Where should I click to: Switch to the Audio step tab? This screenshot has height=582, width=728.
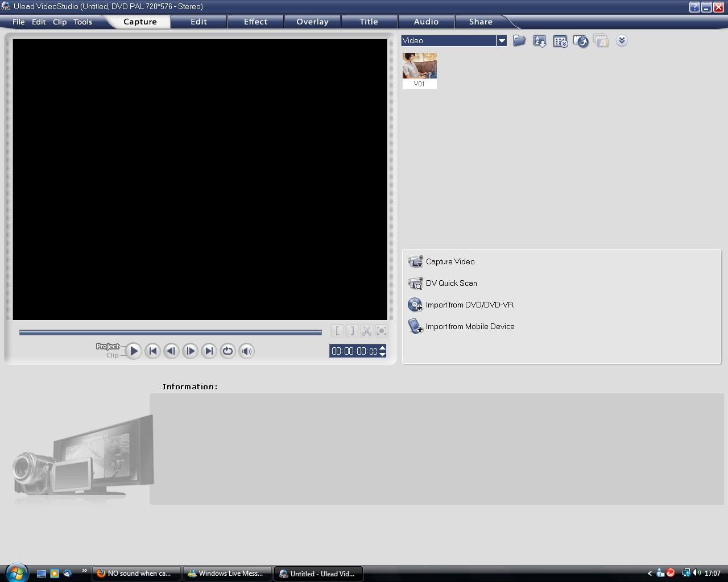pos(426,22)
